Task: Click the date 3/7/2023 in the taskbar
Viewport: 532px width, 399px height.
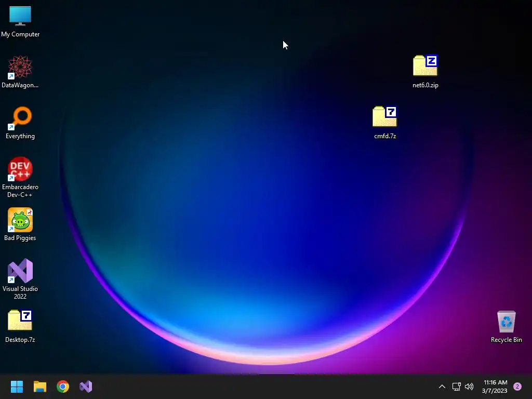Action: click(495, 391)
